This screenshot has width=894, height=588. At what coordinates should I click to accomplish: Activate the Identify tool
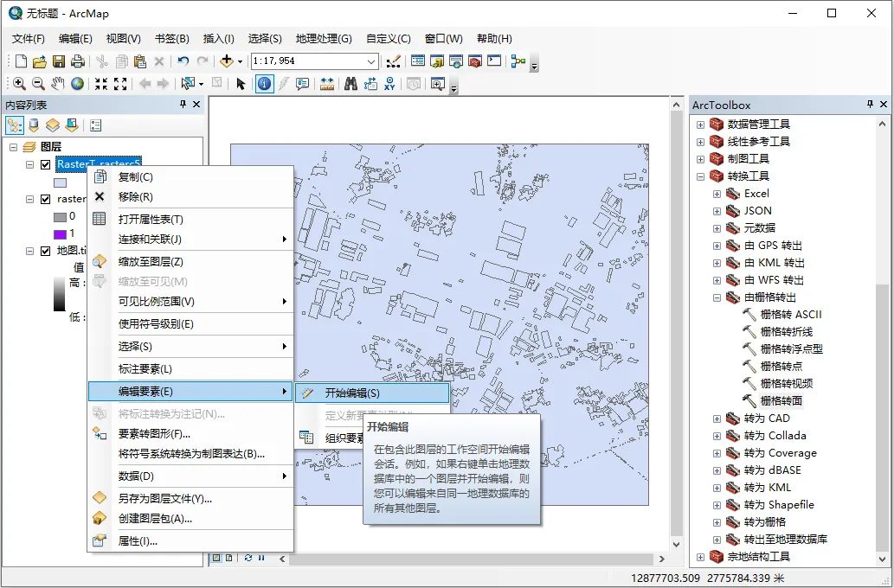tap(264, 84)
